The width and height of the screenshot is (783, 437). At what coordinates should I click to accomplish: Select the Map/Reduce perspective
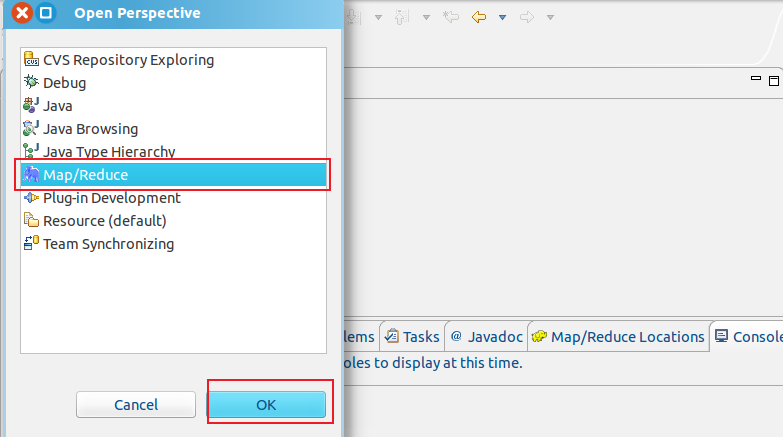pyautogui.click(x=173, y=175)
